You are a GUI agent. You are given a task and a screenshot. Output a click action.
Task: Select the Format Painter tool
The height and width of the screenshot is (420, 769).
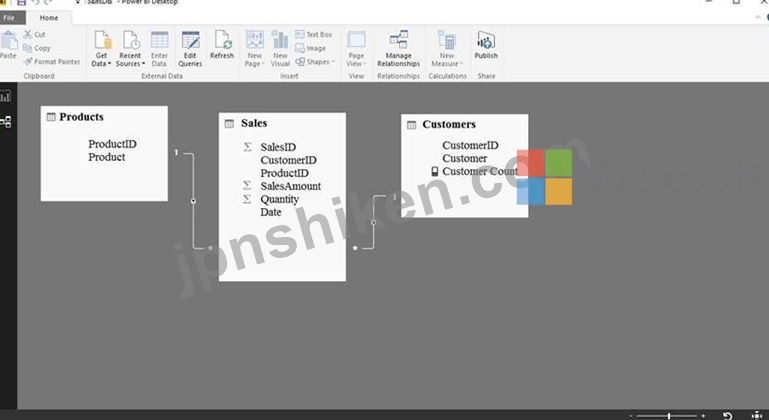point(52,62)
